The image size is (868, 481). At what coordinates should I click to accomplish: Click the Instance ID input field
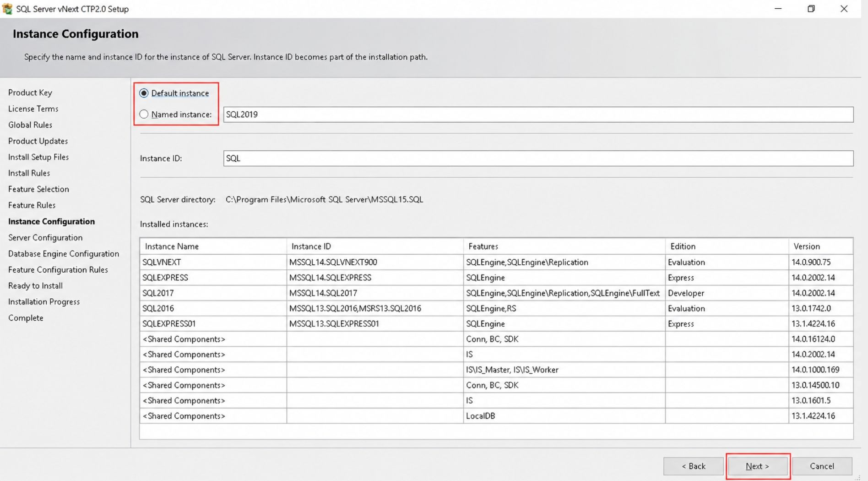click(538, 159)
